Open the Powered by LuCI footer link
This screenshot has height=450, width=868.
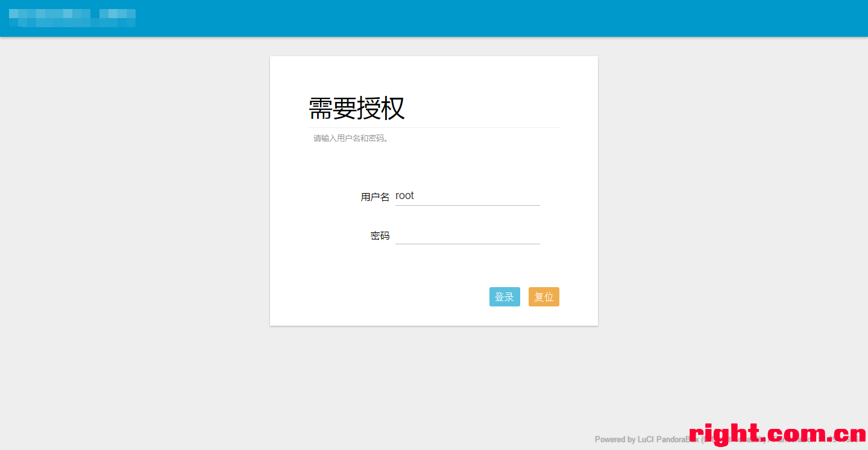click(x=726, y=439)
